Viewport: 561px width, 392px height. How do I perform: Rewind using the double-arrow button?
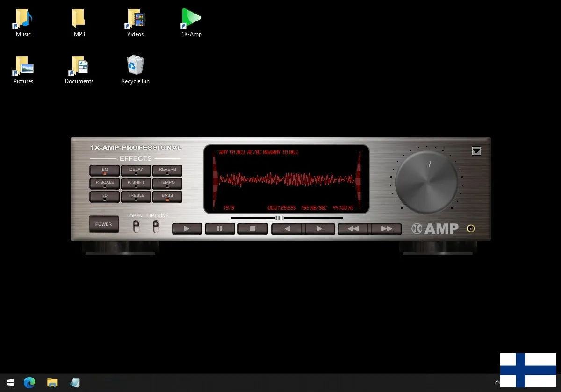(353, 229)
